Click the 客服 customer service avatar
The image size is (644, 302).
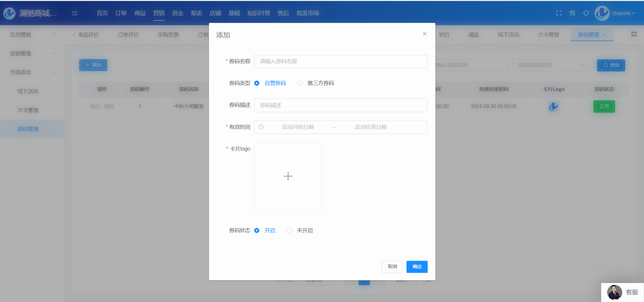click(x=614, y=292)
